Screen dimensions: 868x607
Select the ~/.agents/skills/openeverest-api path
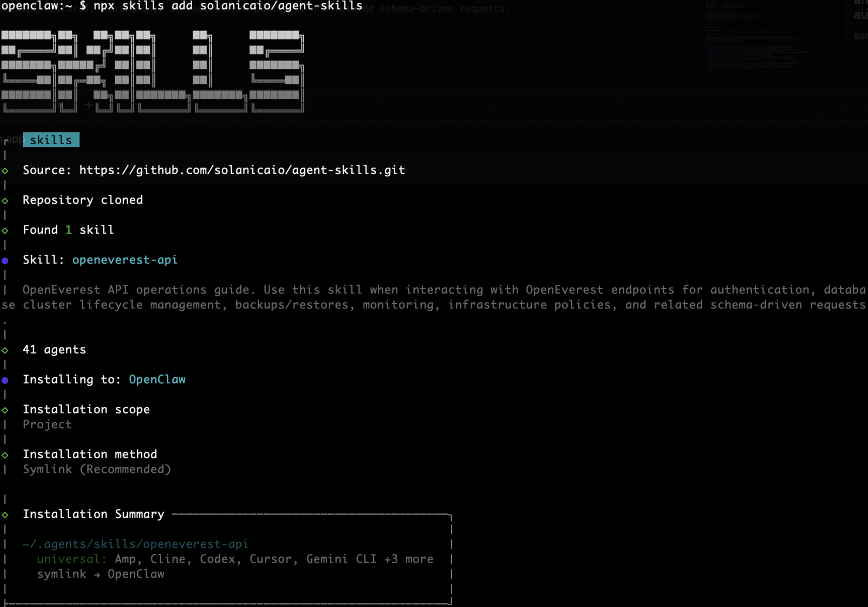click(x=135, y=544)
